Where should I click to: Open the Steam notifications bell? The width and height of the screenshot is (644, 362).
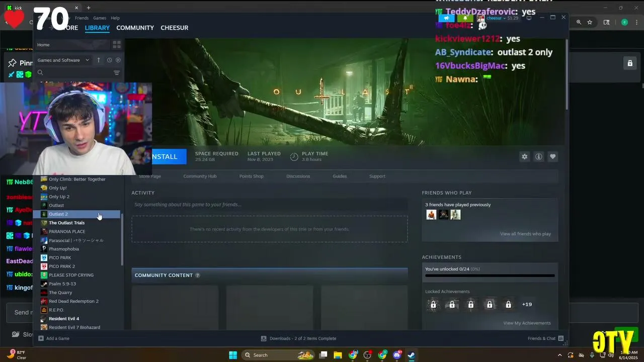click(465, 18)
